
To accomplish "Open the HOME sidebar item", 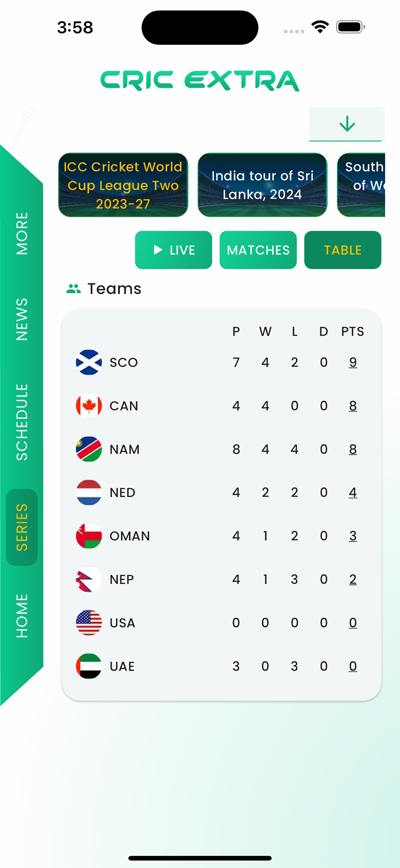I will click(21, 616).
